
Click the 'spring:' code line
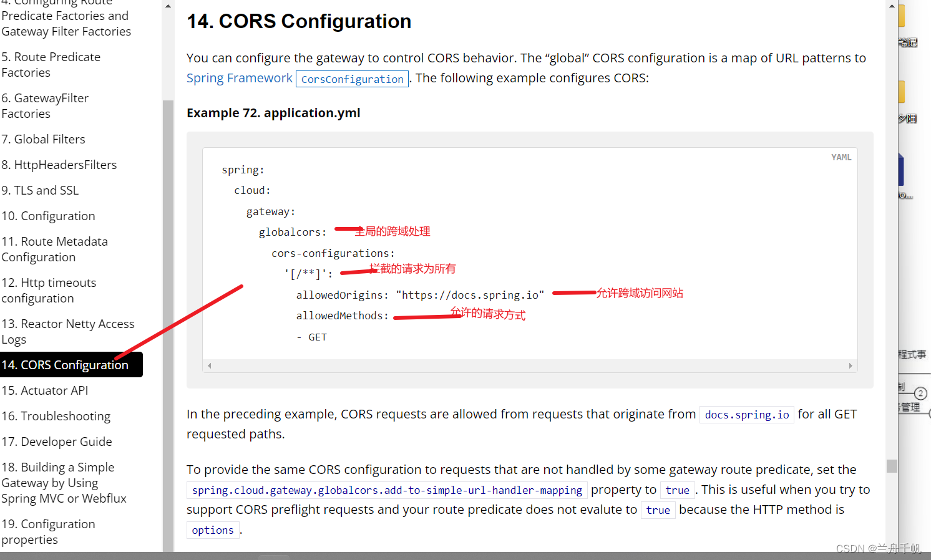click(x=243, y=170)
